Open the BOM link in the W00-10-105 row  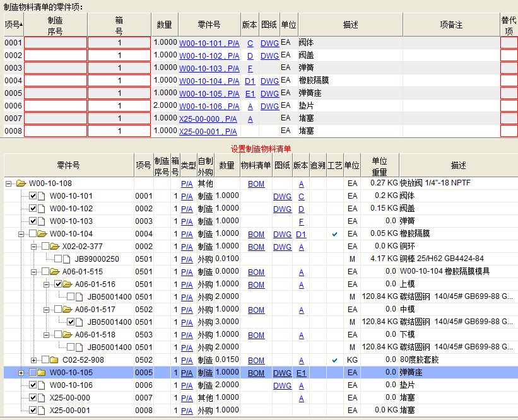256,373
